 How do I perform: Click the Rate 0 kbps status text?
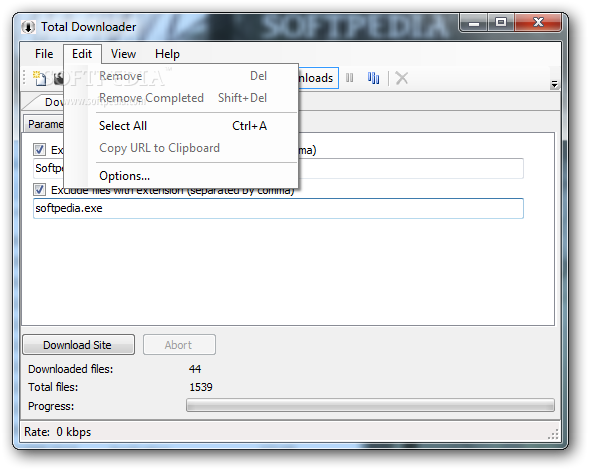point(57,432)
